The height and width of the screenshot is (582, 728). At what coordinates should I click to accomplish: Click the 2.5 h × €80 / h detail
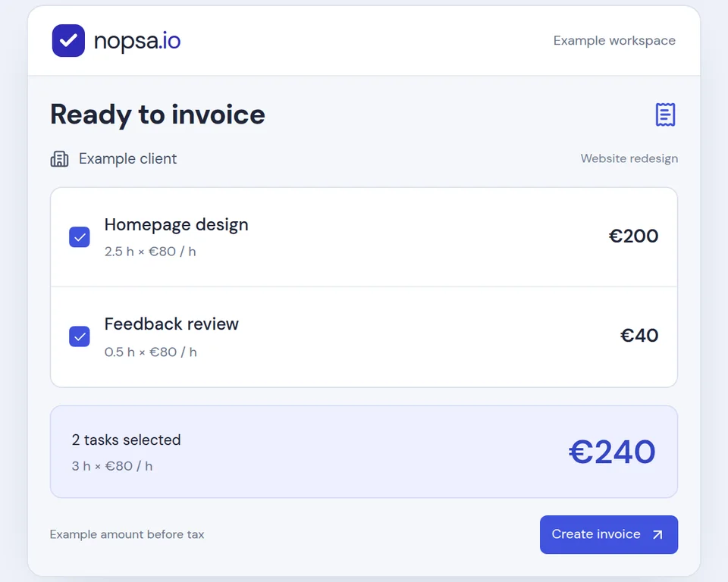tap(150, 252)
